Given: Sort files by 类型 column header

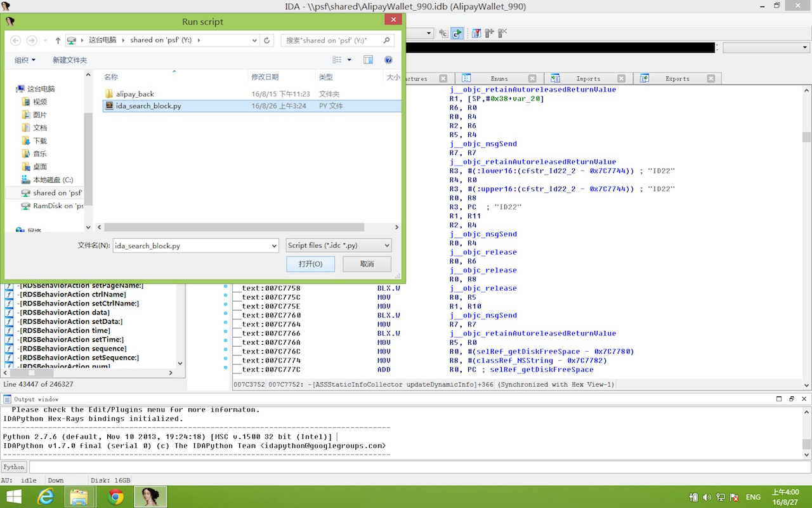Looking at the screenshot, I should click(325, 77).
